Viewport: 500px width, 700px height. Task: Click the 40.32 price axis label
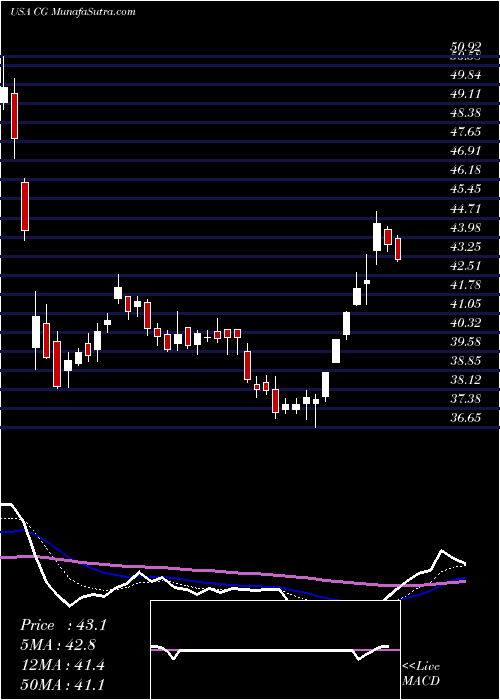tap(466, 322)
